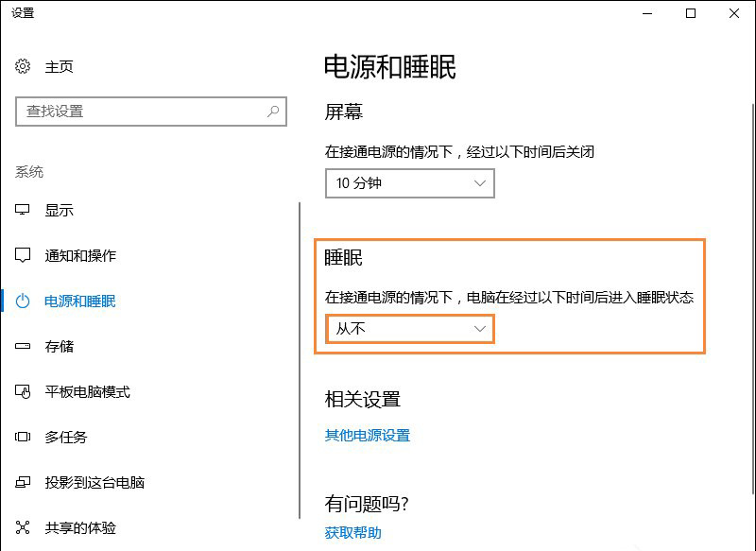Image resolution: width=756 pixels, height=551 pixels.
Task: Click the Shared experiences icon
Action: point(24,527)
